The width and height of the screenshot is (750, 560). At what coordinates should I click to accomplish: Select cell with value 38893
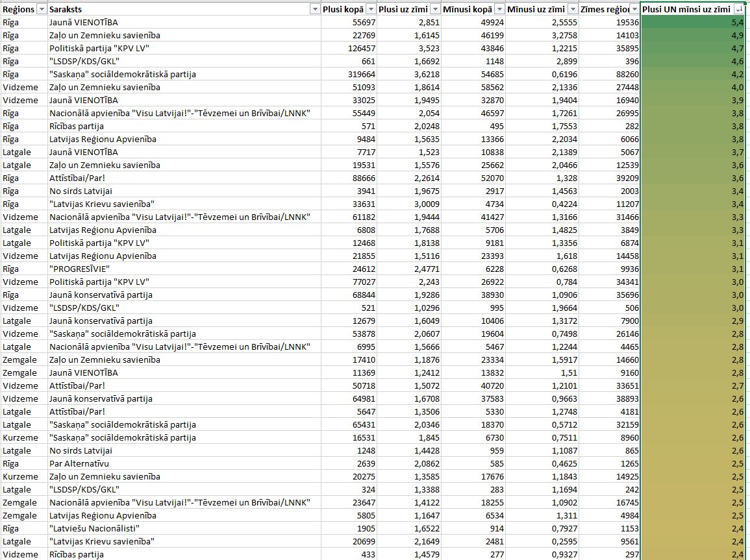[609, 398]
